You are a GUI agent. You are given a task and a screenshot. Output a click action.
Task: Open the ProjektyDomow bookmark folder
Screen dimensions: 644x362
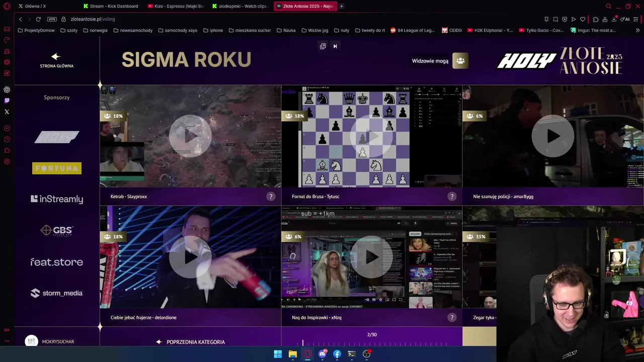36,30
